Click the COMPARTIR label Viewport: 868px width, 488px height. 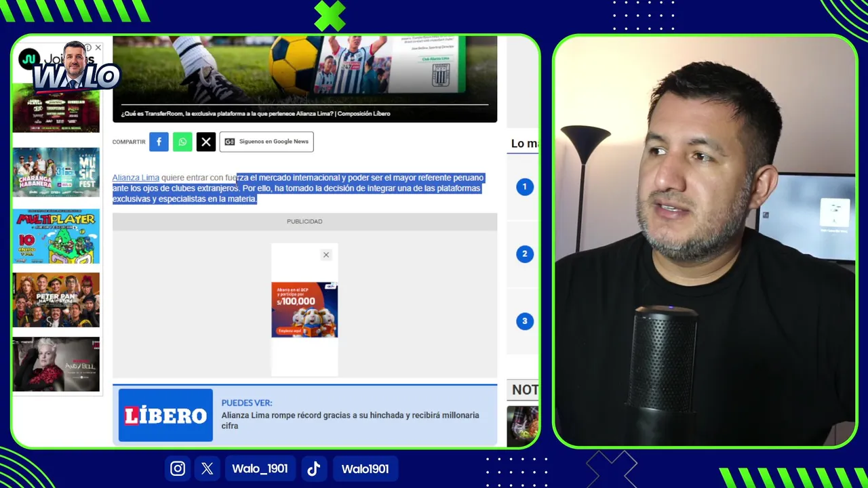tap(129, 142)
